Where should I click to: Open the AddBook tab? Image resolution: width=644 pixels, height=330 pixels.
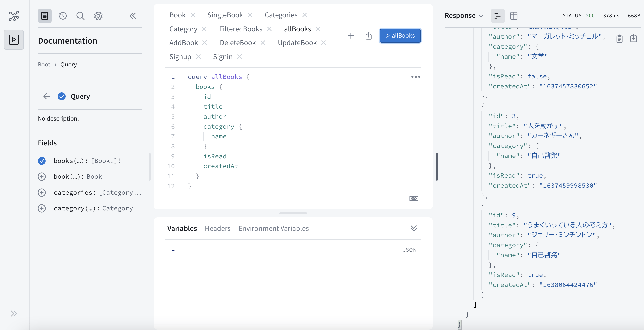184,43
